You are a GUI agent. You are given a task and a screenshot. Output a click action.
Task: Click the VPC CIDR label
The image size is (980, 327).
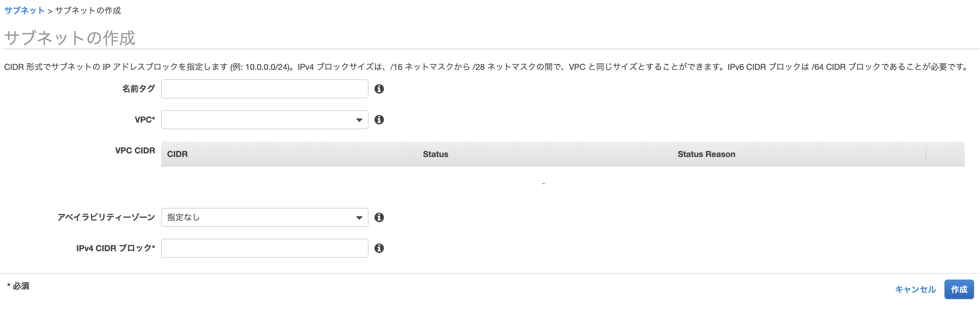click(135, 150)
